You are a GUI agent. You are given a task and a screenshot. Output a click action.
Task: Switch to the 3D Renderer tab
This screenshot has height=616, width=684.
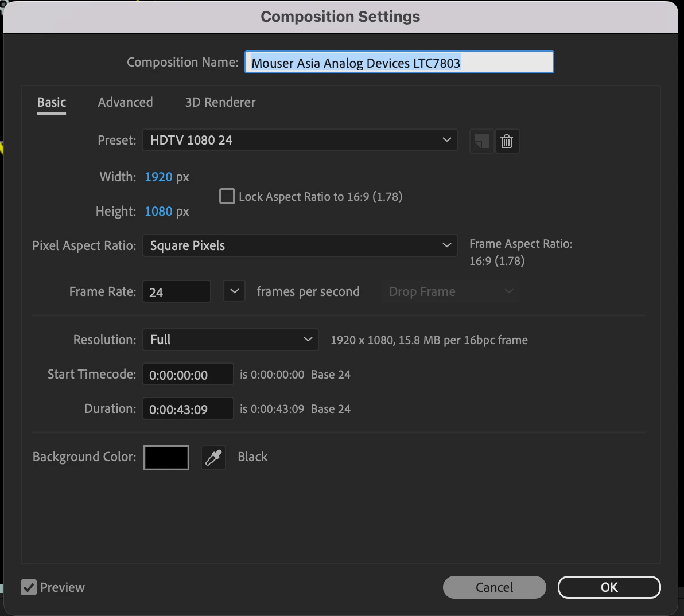click(x=220, y=103)
